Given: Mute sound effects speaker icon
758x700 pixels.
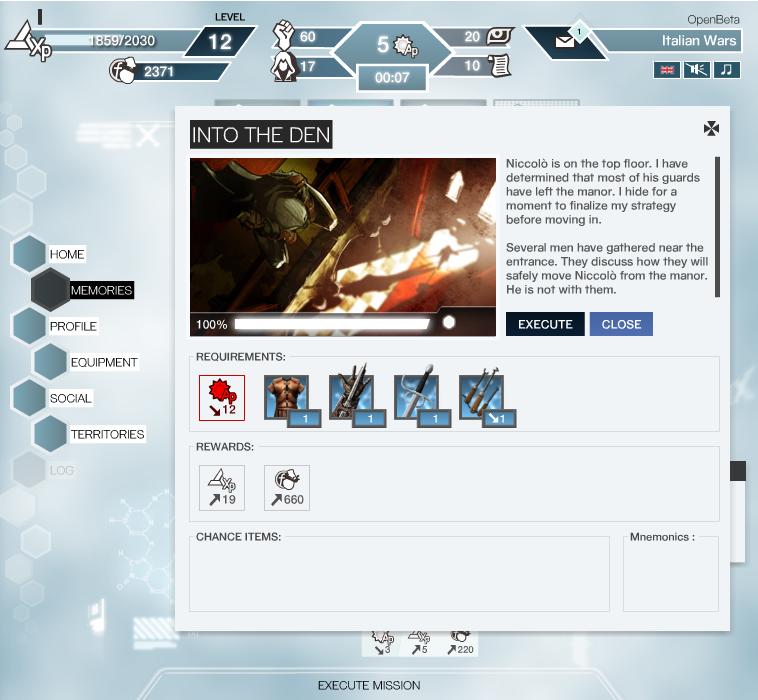Looking at the screenshot, I should click(x=697, y=70).
